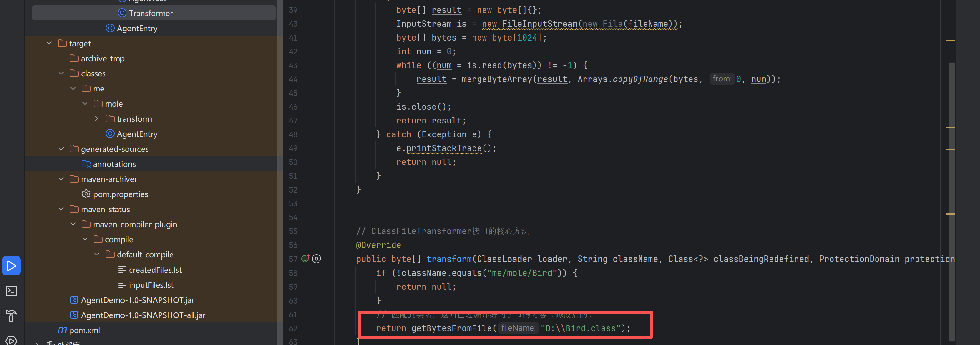980x345 pixels.
Task: Click the implements-method gutter icon
Action: pos(305,259)
